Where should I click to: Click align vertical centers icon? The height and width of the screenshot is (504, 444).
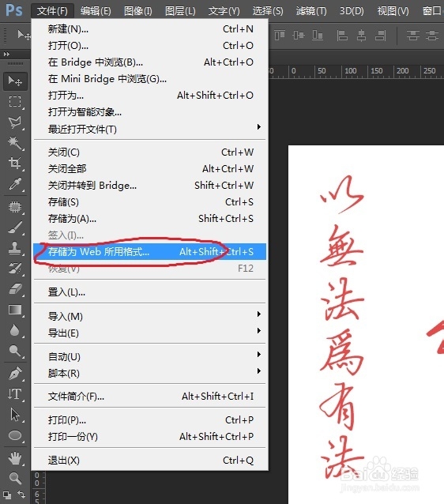click(299, 35)
